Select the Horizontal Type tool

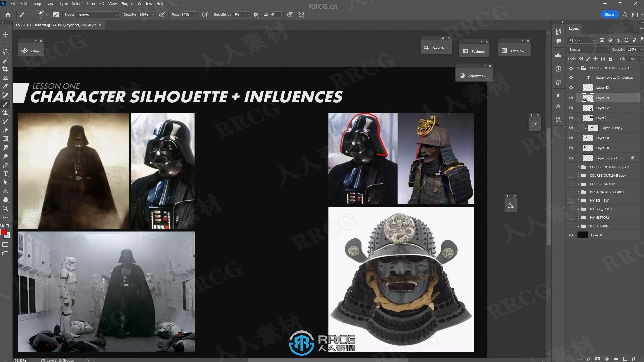(5, 174)
